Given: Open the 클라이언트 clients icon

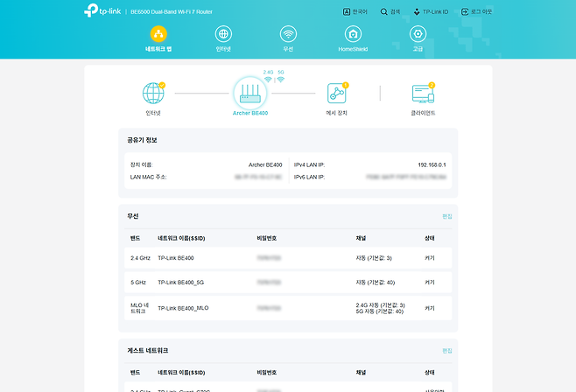Looking at the screenshot, I should [423, 94].
